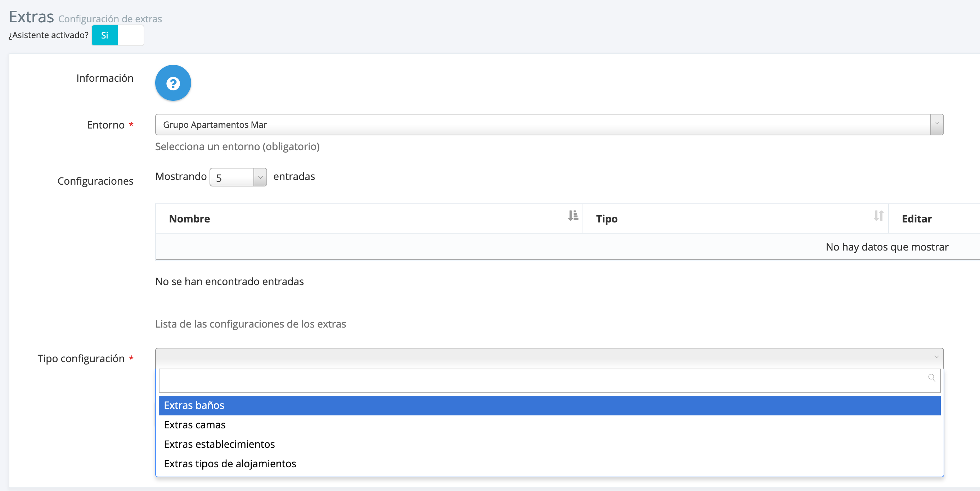Sort table by Nombre header

pyautogui.click(x=189, y=219)
